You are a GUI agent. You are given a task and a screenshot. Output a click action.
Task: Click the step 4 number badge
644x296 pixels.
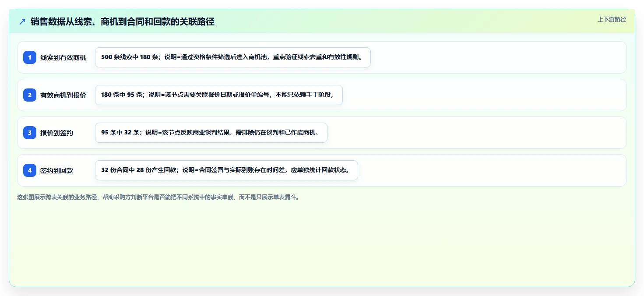pyautogui.click(x=30, y=170)
